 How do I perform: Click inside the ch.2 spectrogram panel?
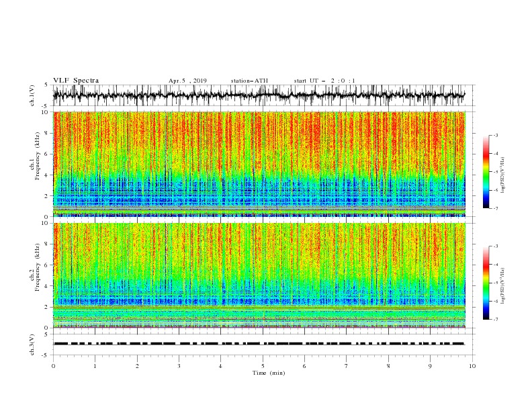coord(259,275)
